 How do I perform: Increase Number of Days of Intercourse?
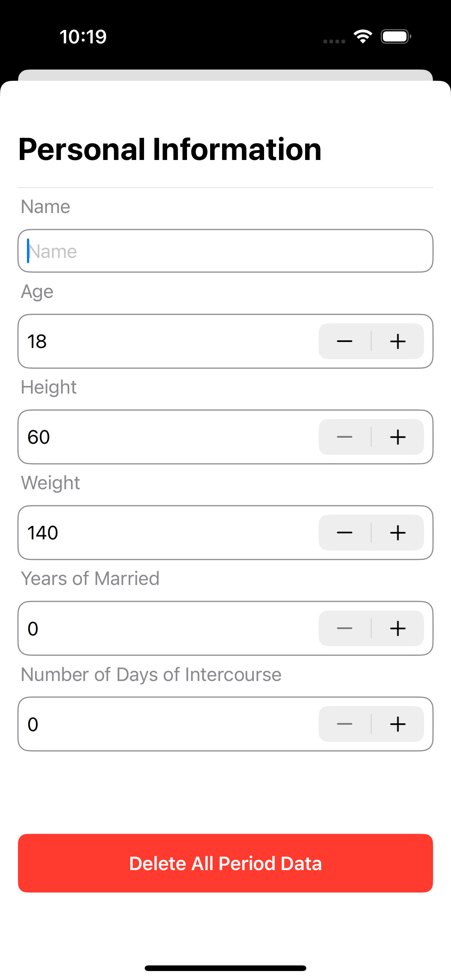point(398,724)
